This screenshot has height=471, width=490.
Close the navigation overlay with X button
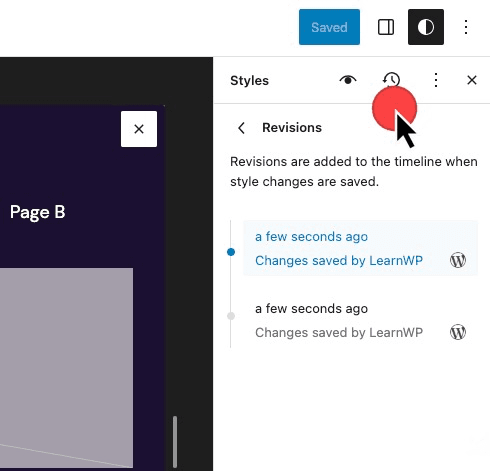tap(139, 129)
